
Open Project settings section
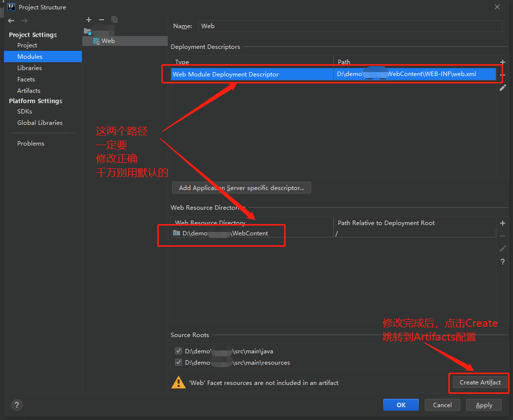click(x=27, y=45)
